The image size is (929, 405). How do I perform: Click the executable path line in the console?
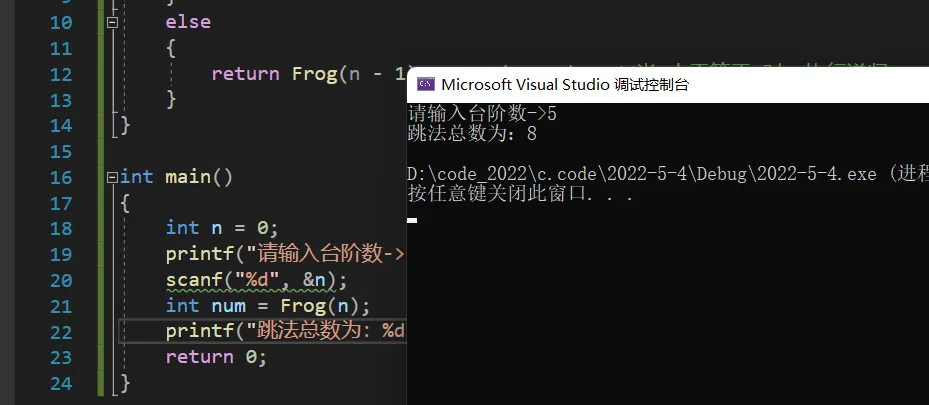668,174
